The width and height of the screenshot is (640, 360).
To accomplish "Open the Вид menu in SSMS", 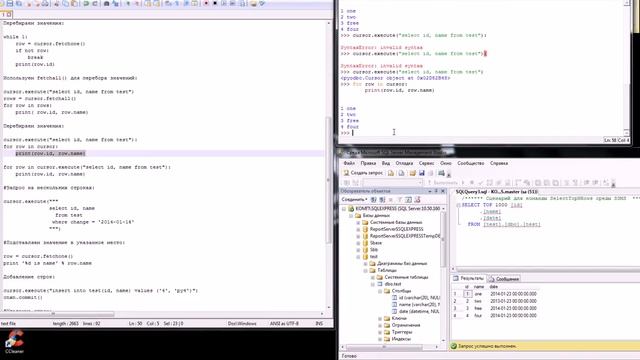I will click(x=386, y=163).
